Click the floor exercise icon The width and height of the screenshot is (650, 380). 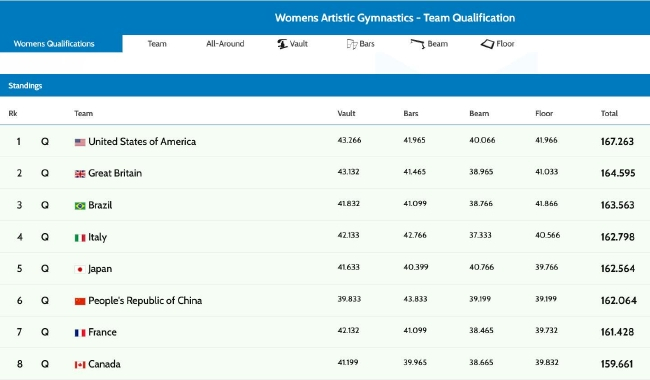(488, 44)
